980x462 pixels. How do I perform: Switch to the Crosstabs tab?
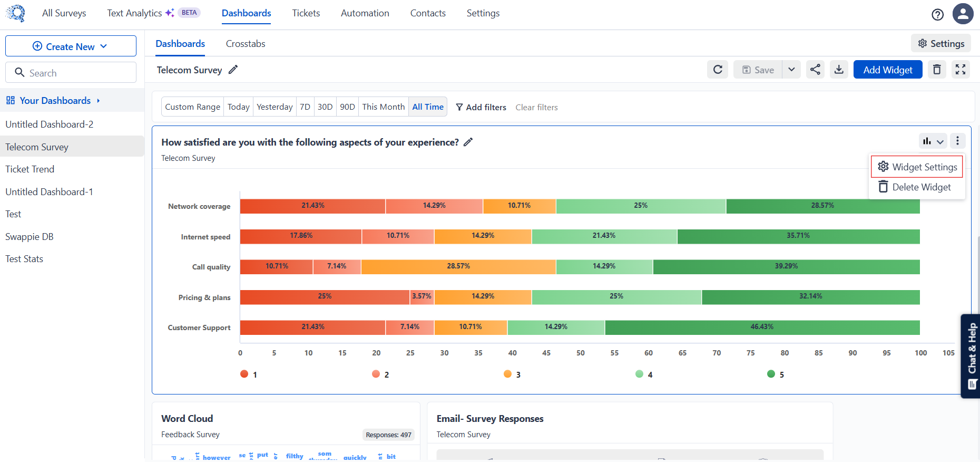pyautogui.click(x=246, y=44)
